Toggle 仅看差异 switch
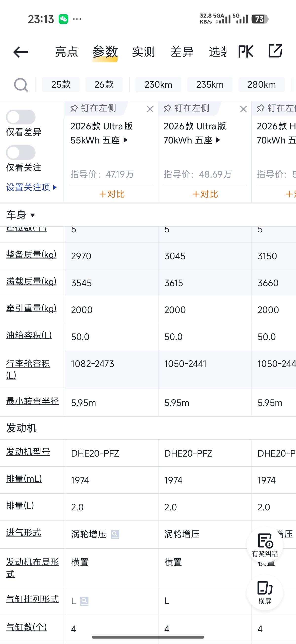This screenshot has width=296, height=644. [21, 117]
